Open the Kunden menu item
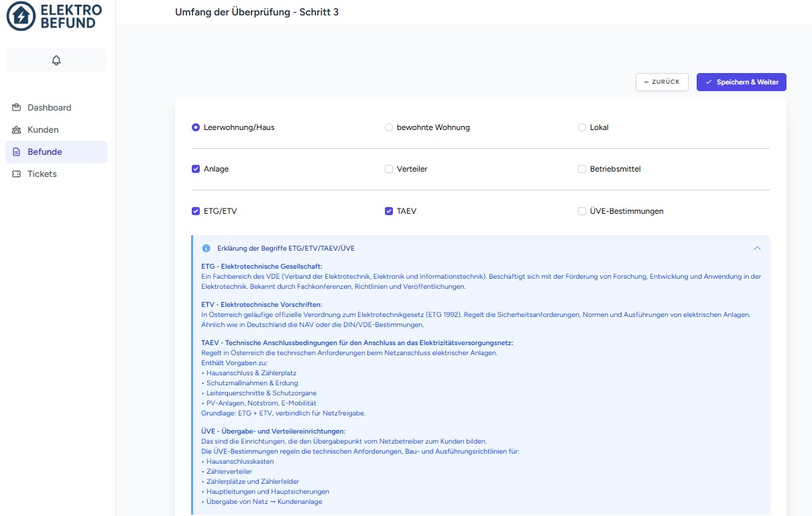The width and height of the screenshot is (812, 516). click(x=43, y=129)
